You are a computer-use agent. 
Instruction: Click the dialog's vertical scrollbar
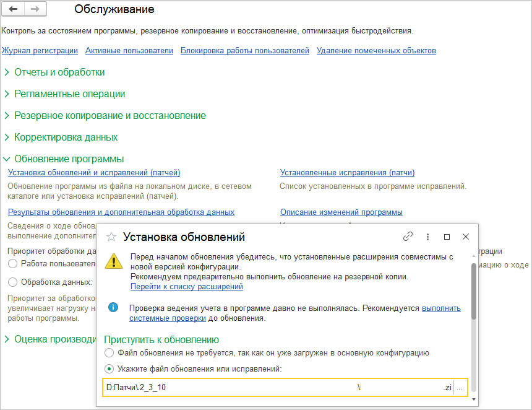[474, 291]
